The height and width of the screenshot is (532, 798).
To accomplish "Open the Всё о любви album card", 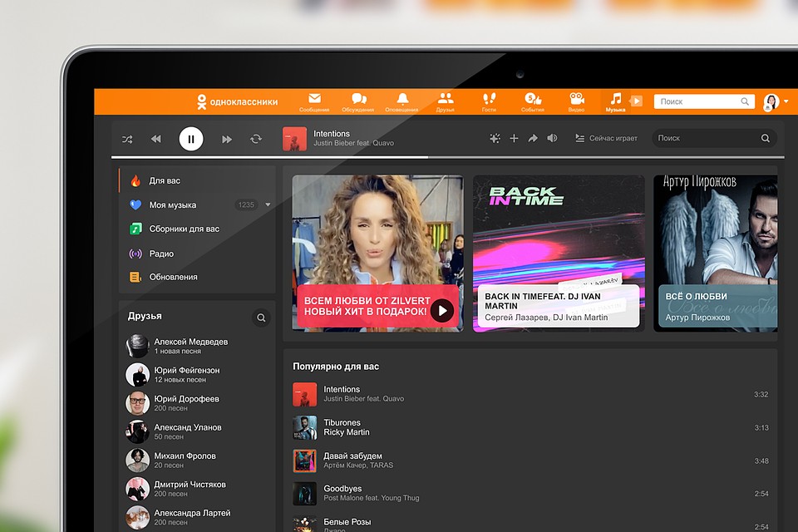I will coord(716,254).
